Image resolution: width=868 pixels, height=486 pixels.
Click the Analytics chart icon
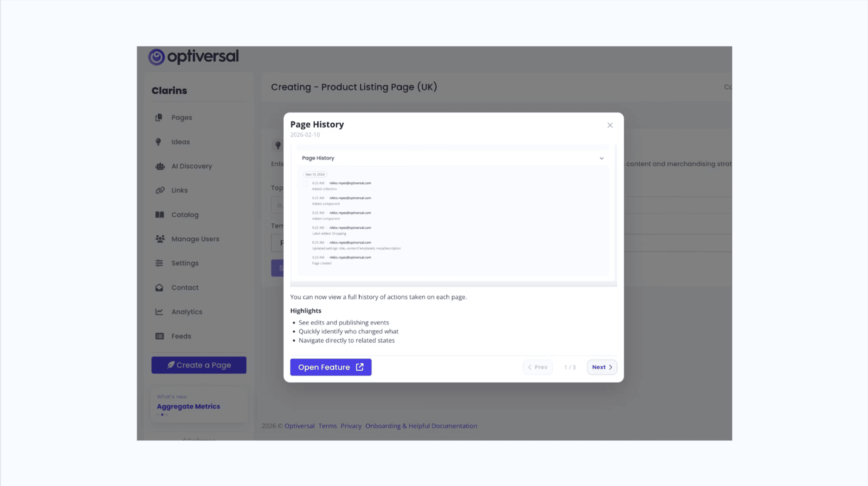click(159, 312)
